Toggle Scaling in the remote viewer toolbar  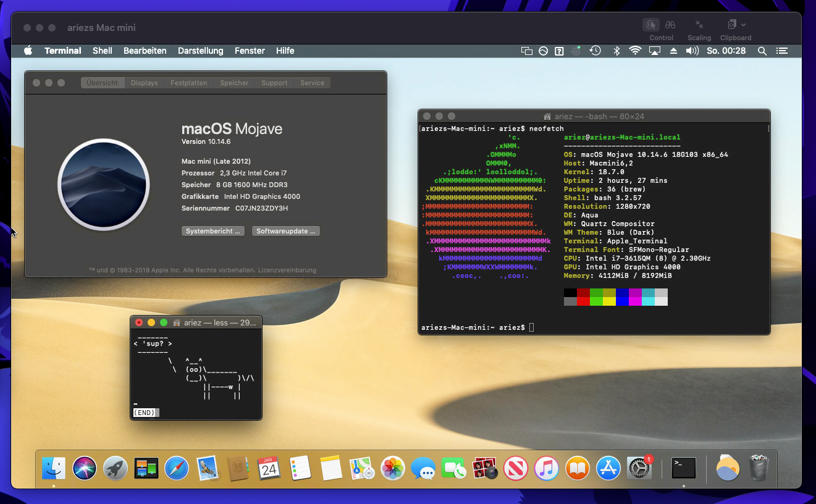699,25
